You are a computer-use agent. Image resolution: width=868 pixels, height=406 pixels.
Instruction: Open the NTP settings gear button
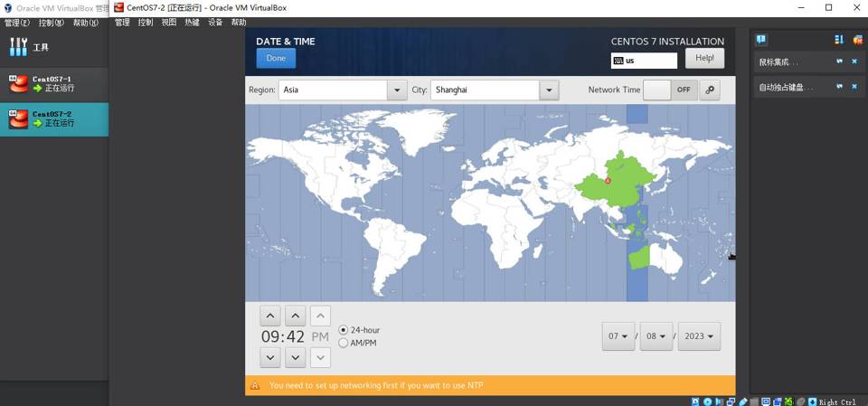tap(710, 90)
